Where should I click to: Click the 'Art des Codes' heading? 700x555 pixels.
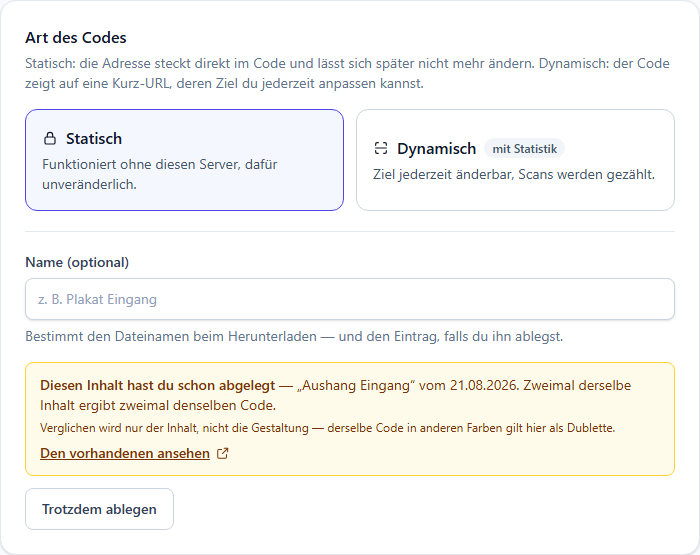(76, 38)
